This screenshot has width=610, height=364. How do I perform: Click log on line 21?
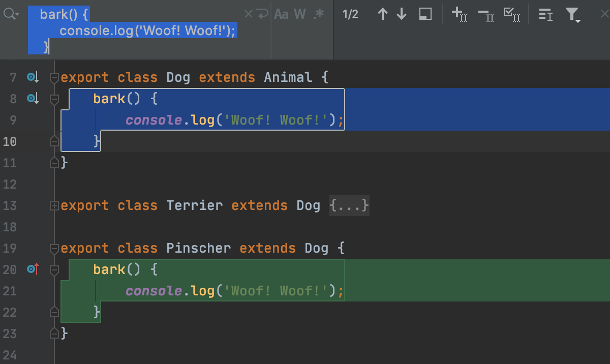[x=203, y=291]
